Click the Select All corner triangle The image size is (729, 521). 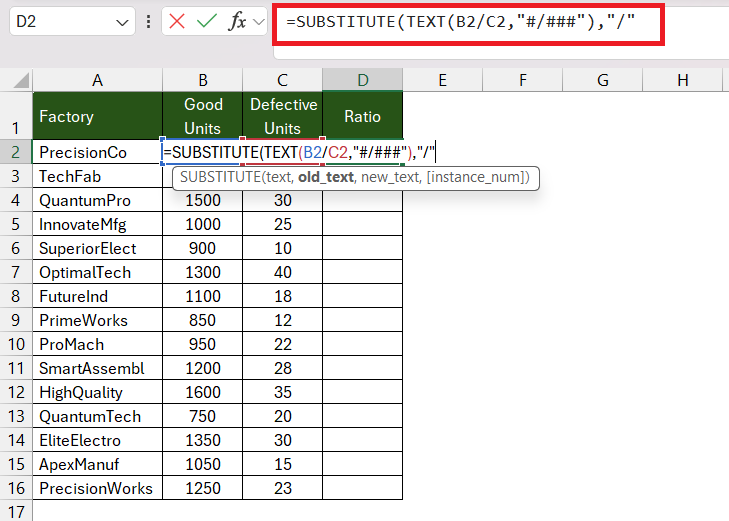tap(21, 80)
